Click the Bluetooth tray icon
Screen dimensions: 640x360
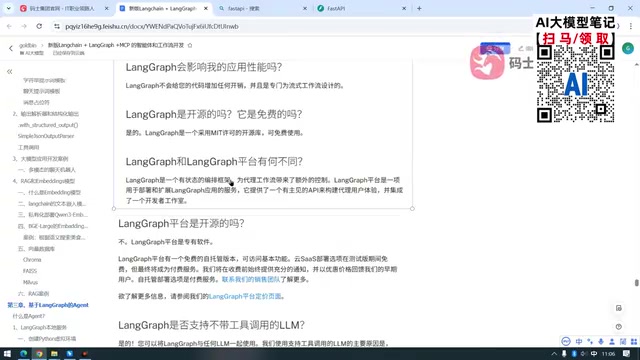tap(574, 353)
